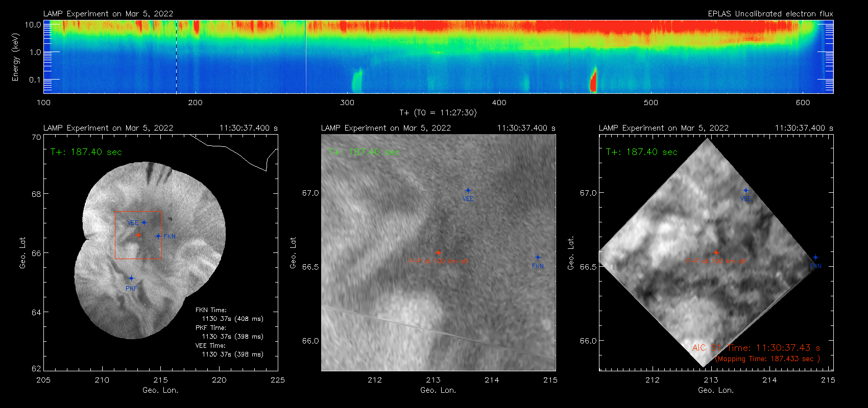Click the green low-energy burst near T+ 305
This screenshot has height=408, width=868.
(356, 81)
